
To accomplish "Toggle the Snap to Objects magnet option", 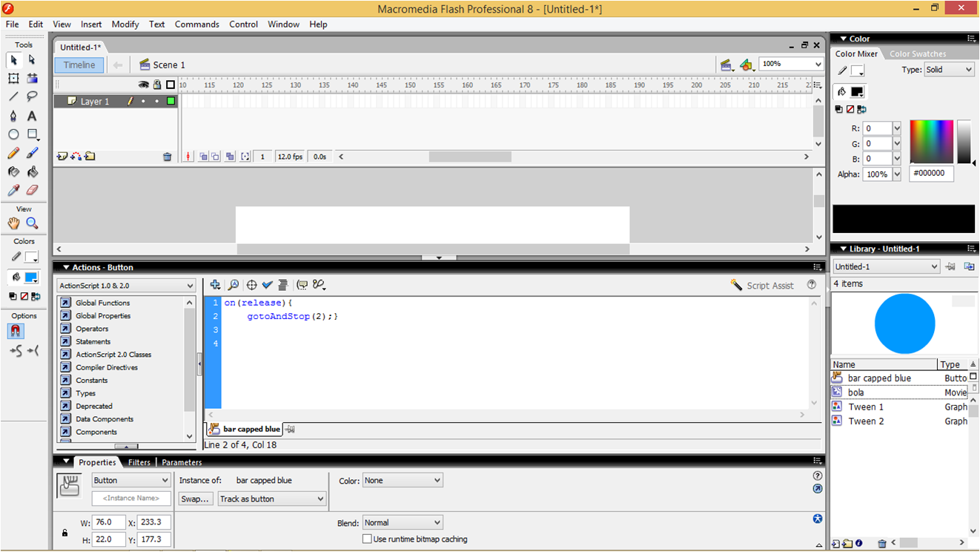I will pos(16,332).
